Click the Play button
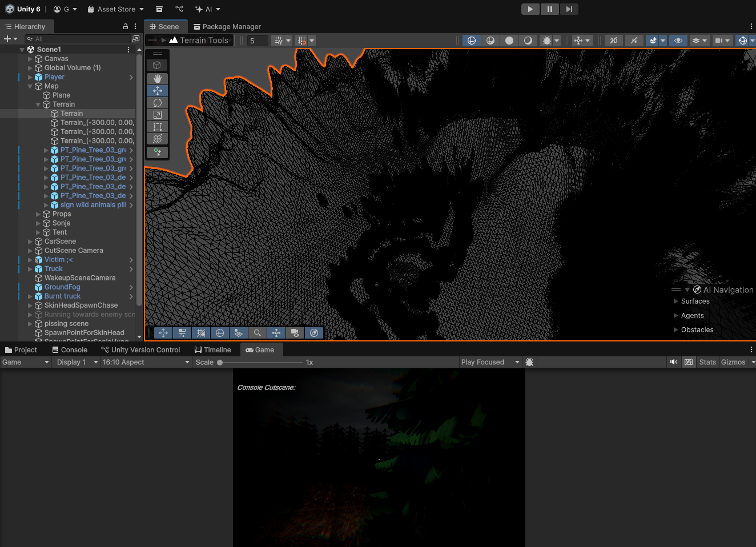Screen dimensions: 756x547 coord(530,9)
